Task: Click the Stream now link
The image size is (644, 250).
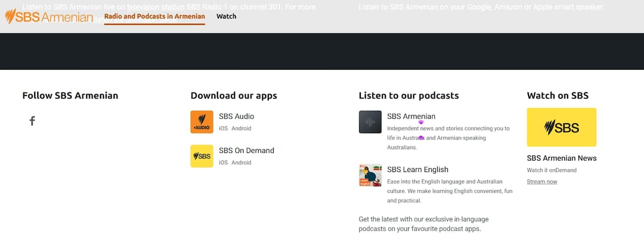Action: (542, 182)
